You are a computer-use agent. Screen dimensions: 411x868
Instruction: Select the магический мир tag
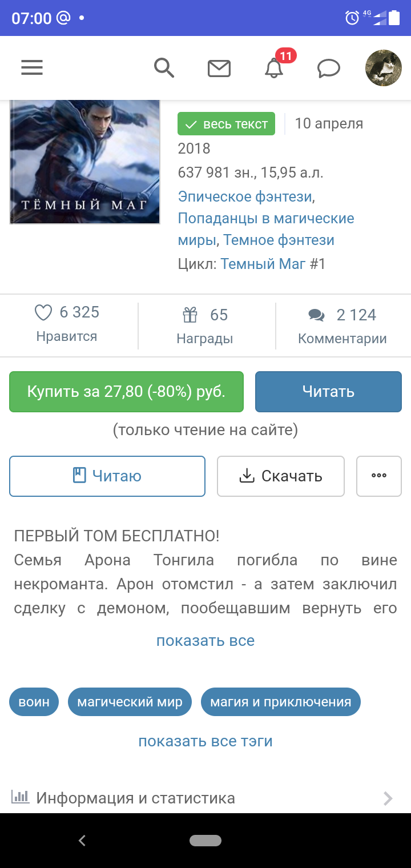(130, 702)
